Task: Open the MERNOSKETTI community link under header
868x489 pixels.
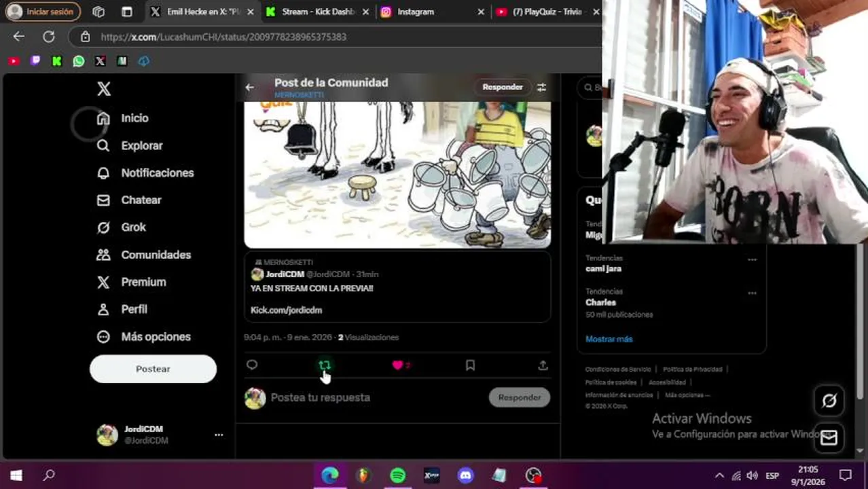Action: click(299, 95)
